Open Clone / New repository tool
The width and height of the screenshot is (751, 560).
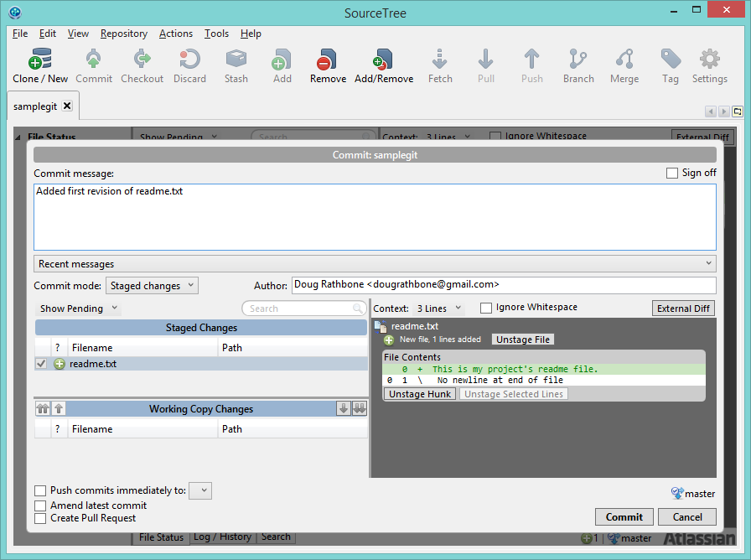click(x=40, y=65)
